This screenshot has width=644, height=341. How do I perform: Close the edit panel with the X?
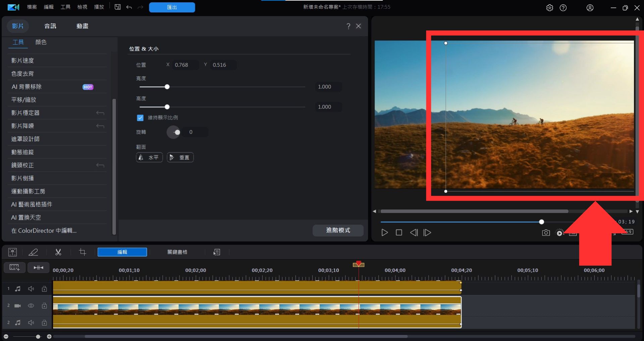[x=359, y=26]
